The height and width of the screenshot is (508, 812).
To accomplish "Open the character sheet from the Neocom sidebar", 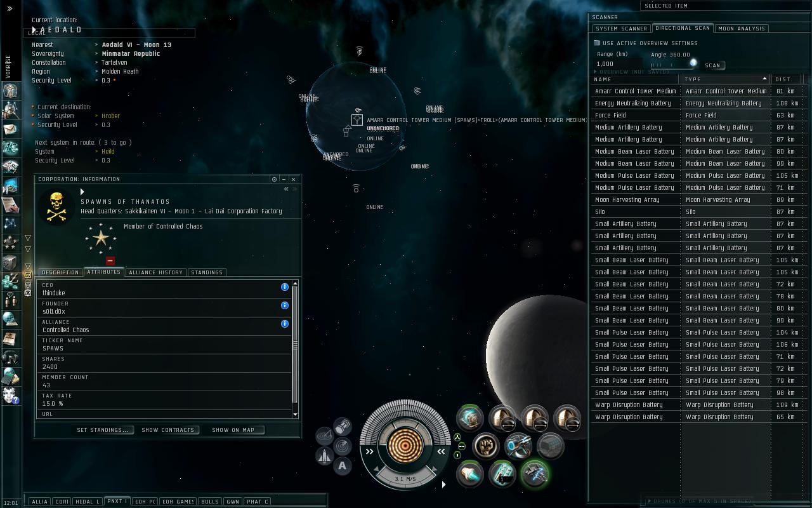I will click(x=10, y=91).
